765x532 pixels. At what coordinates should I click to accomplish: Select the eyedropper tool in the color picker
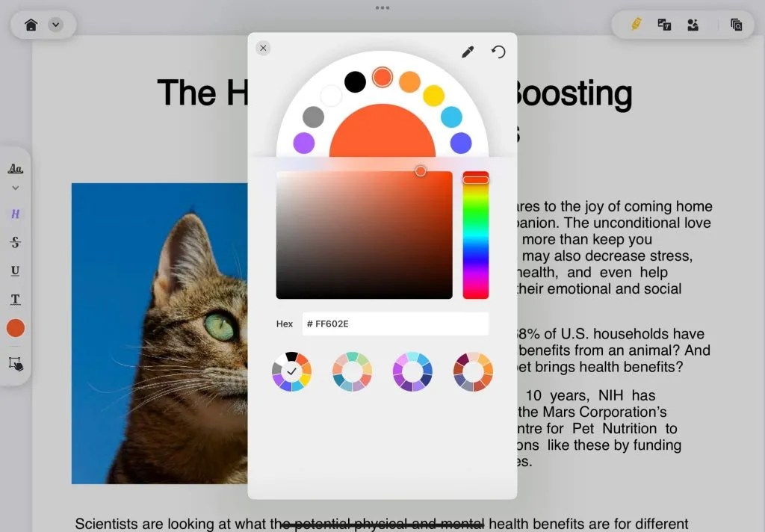click(468, 52)
